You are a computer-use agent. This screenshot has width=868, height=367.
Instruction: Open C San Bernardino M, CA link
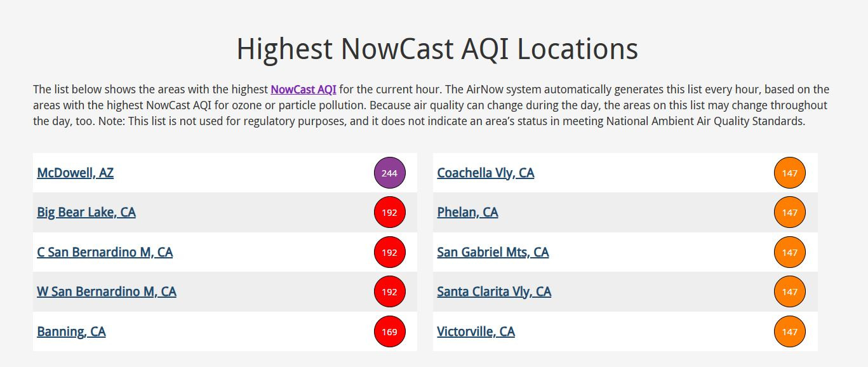point(105,252)
